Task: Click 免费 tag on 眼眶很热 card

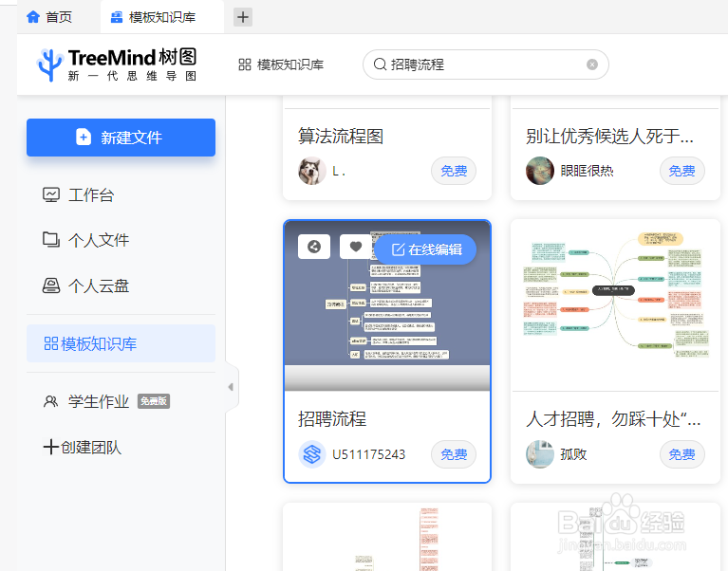Action: [682, 171]
